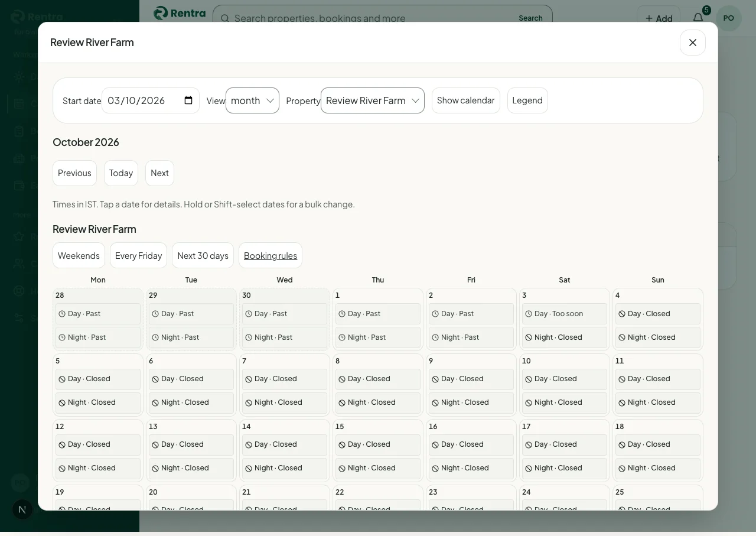This screenshot has width=756, height=536.
Task: Click the clock icon in Night slot on 30th
Action: (x=249, y=337)
